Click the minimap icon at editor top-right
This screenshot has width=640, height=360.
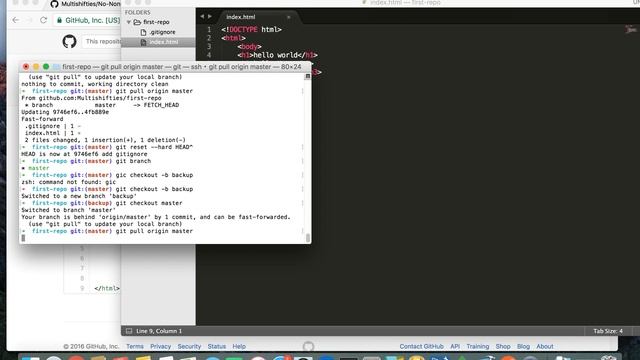(631, 29)
